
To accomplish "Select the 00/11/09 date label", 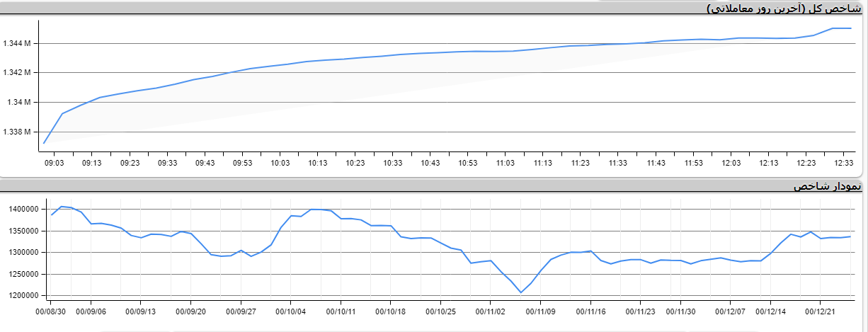I will click(x=540, y=310).
